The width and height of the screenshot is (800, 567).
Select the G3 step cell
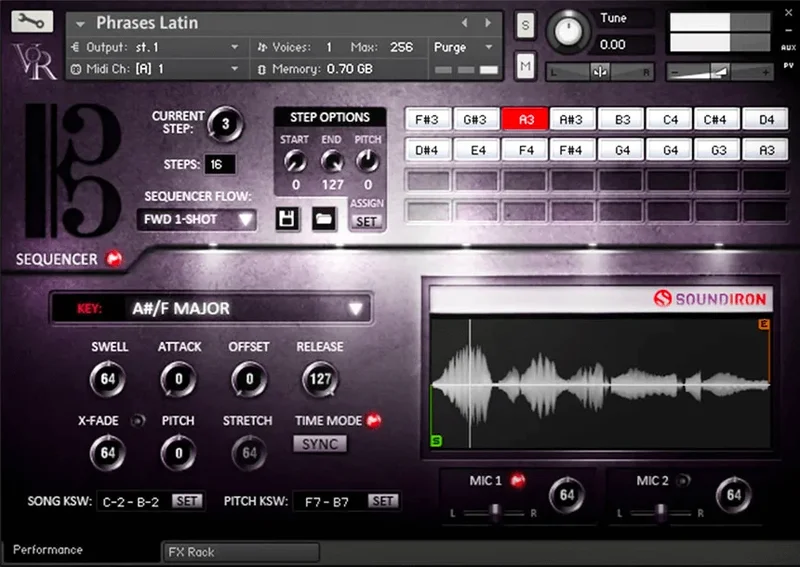click(718, 150)
